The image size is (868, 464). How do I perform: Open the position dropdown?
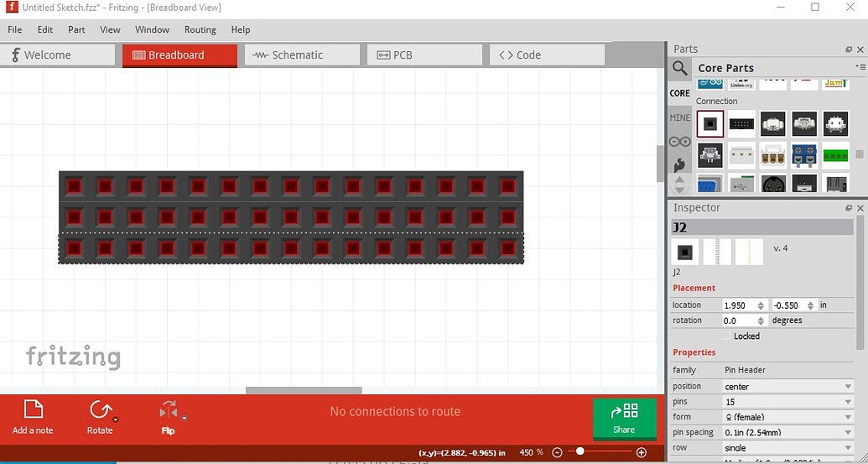(789, 387)
